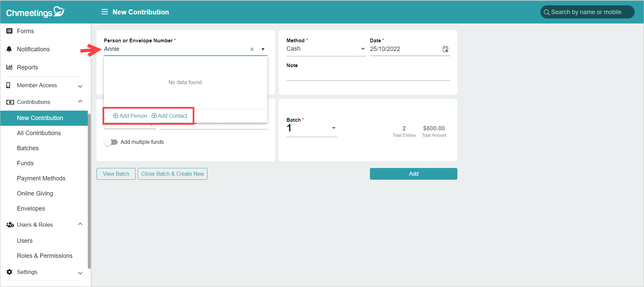Open the hamburger menu icon

click(105, 12)
